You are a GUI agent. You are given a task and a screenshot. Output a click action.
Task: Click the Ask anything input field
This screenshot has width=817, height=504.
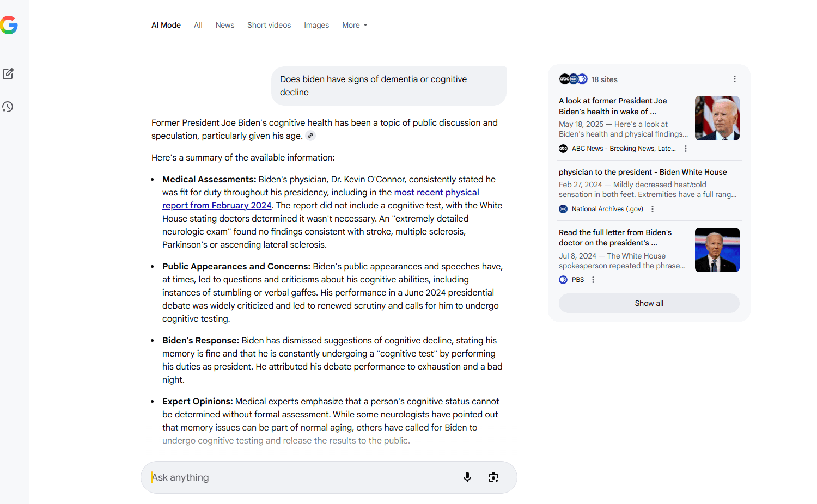click(300, 477)
